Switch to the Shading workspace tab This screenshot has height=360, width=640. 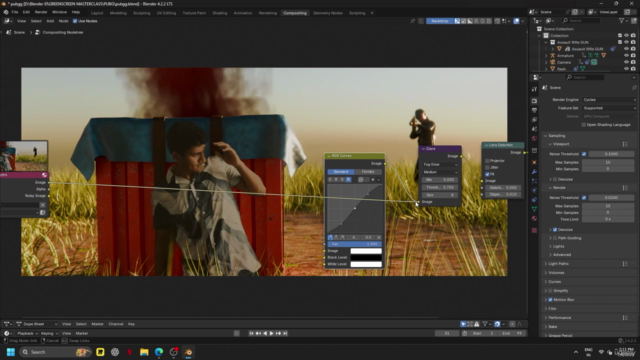(220, 13)
